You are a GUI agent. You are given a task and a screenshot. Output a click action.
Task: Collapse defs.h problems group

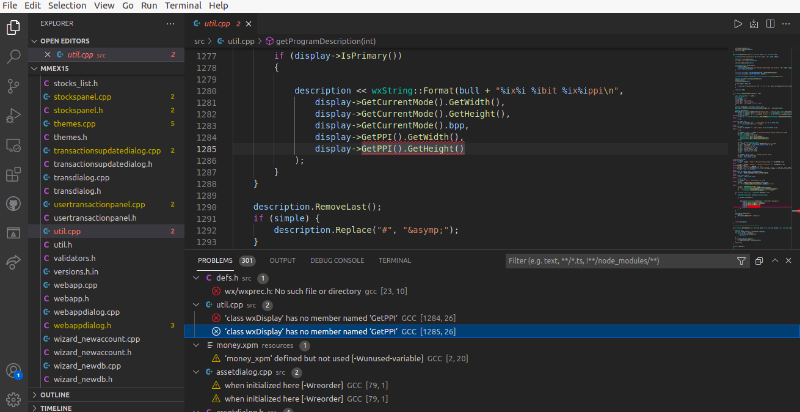click(196, 278)
